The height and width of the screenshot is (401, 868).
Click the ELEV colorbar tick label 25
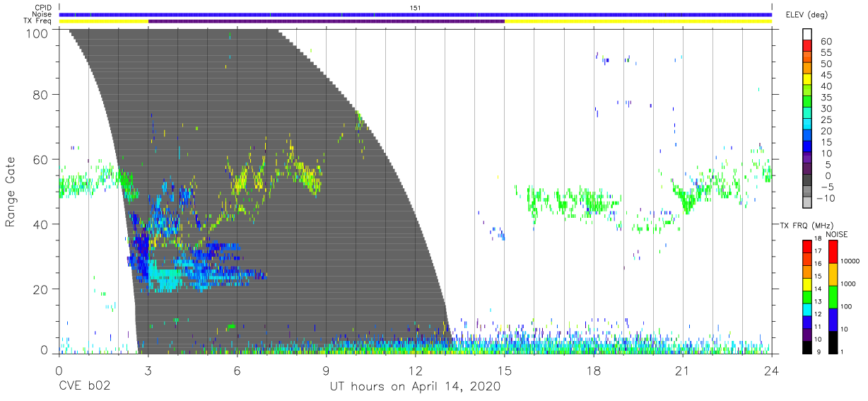click(825, 120)
